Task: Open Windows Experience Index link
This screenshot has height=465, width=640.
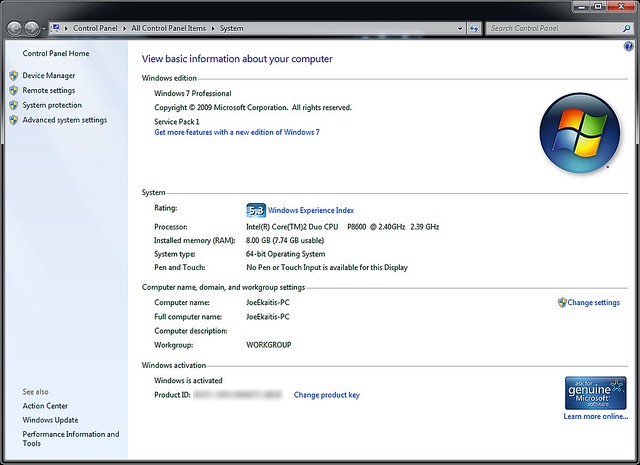Action: [x=311, y=210]
